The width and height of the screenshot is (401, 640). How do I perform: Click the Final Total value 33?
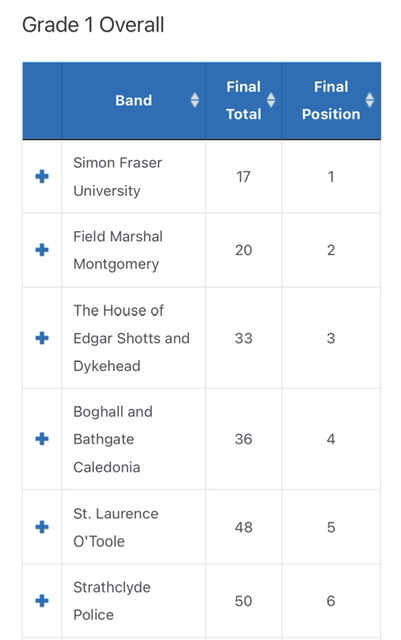[243, 338]
